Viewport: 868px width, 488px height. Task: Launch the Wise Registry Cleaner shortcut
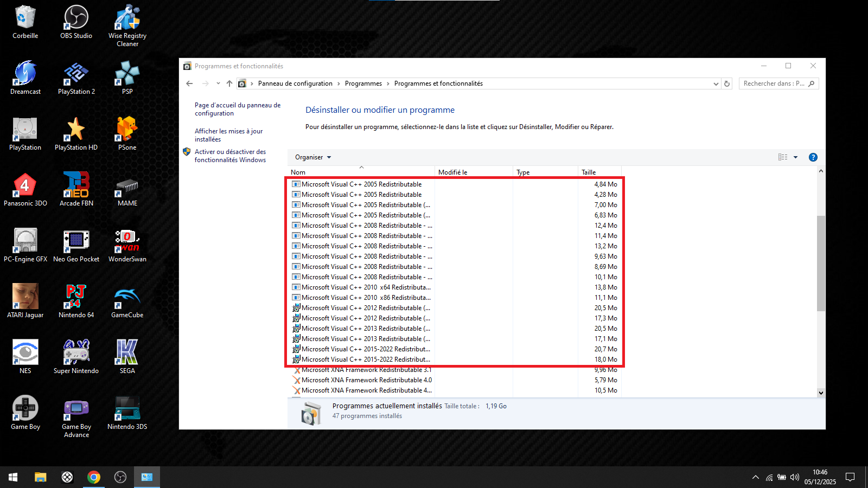point(127,22)
